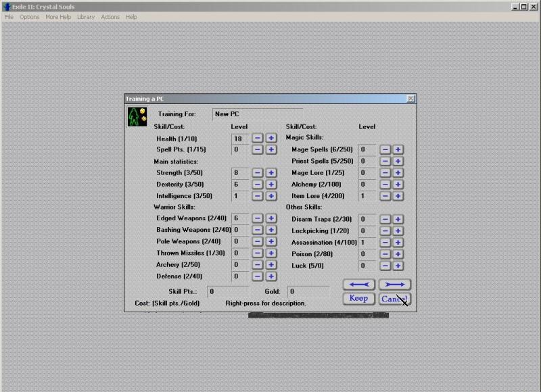Viewport: 541px width, 392px height.
Task: Add a point to Lockpicking
Action: (398, 230)
